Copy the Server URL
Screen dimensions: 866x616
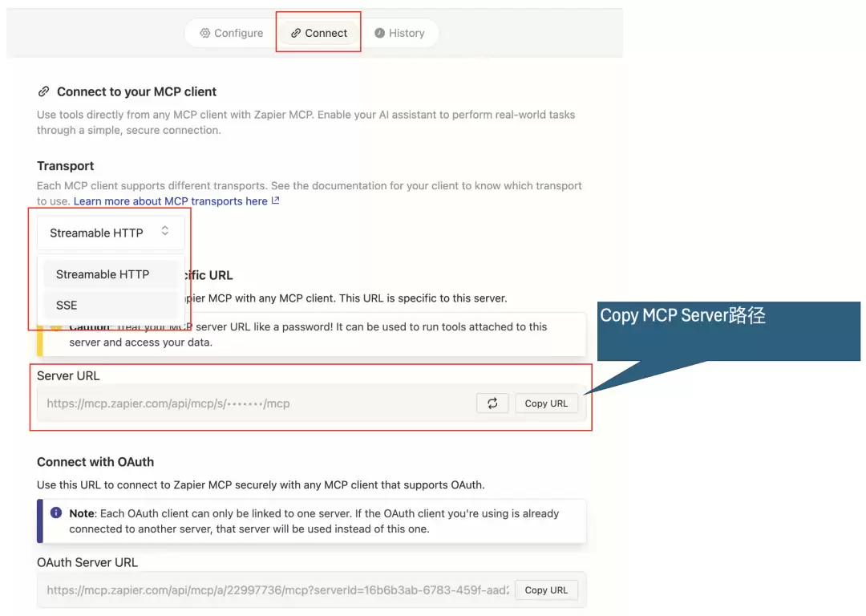(546, 403)
